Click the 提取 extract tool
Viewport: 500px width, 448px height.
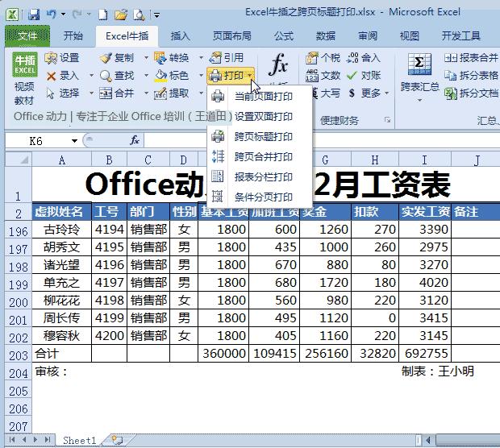click(x=172, y=93)
